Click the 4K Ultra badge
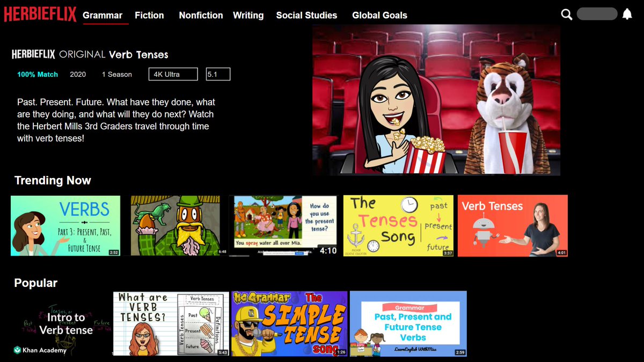This screenshot has width=644, height=362. [x=173, y=74]
